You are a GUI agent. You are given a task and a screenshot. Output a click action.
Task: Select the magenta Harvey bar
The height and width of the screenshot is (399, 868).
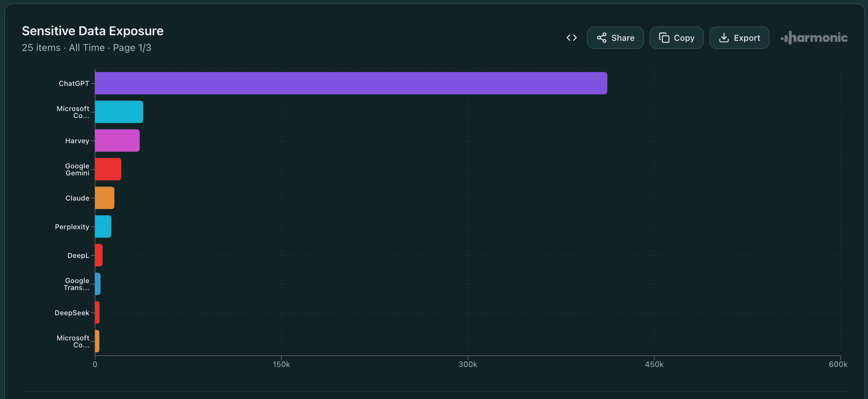(x=117, y=141)
